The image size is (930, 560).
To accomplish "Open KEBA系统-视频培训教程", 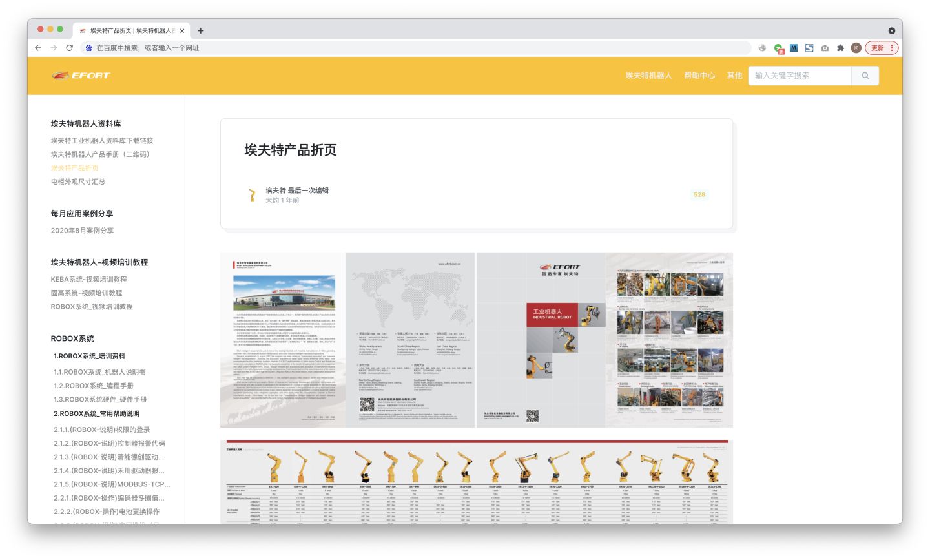I will point(89,280).
